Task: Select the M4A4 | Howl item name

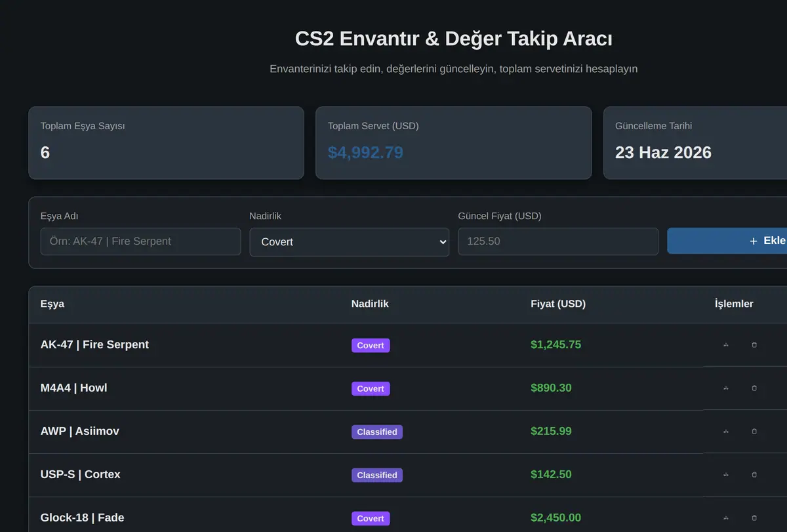Action: tap(73, 388)
